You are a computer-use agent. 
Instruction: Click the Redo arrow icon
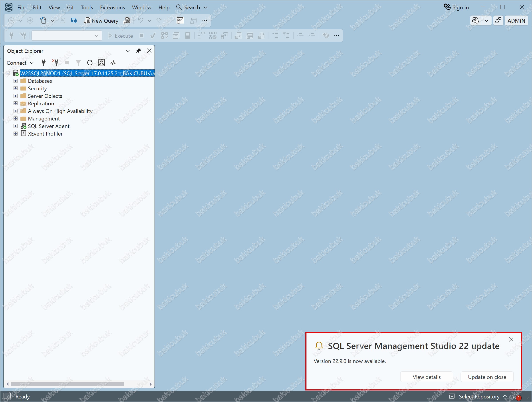pyautogui.click(x=159, y=20)
